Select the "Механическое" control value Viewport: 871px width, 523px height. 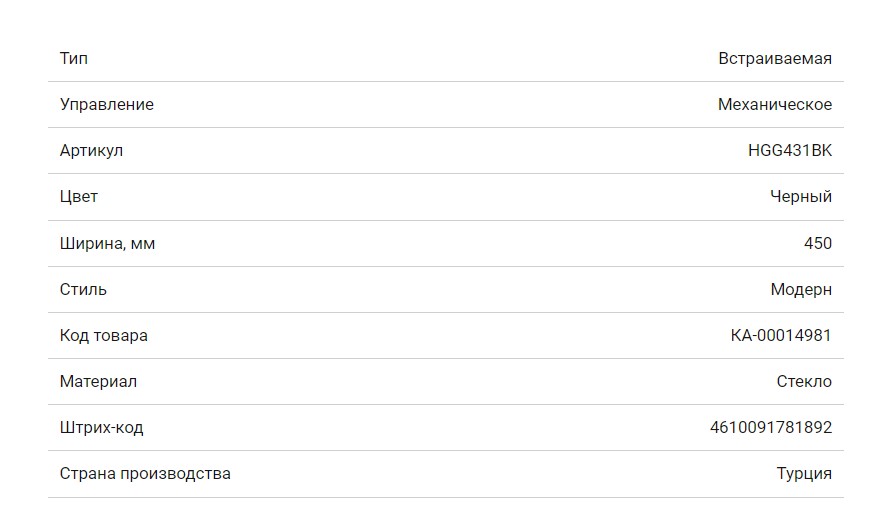(x=774, y=104)
